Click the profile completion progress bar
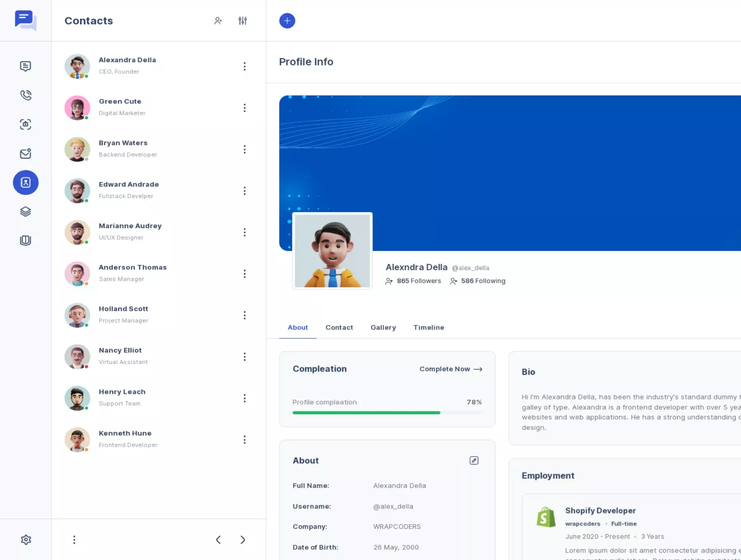 tap(387, 413)
